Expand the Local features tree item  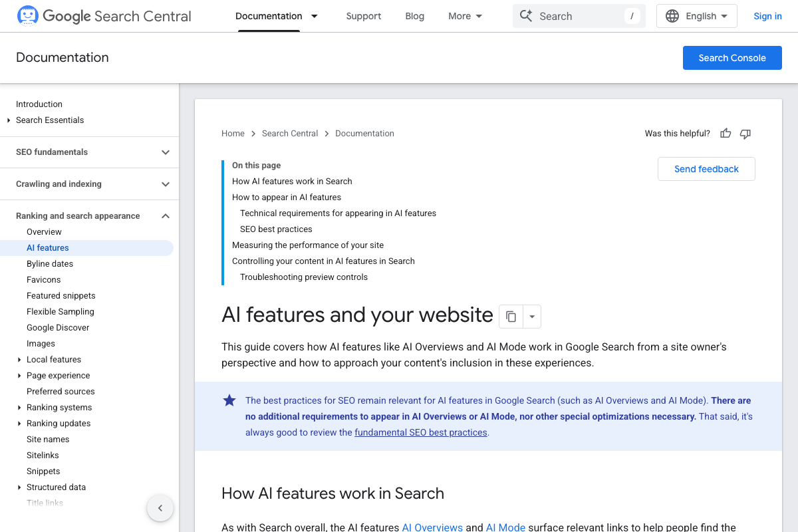tap(19, 360)
